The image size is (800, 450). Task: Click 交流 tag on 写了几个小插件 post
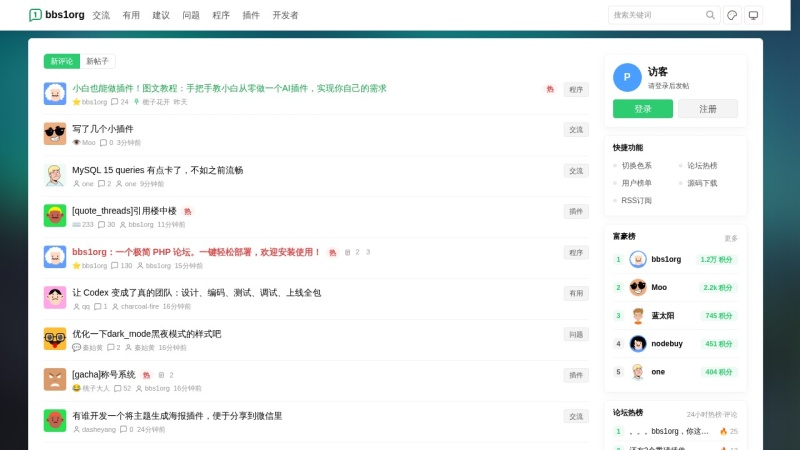(x=576, y=130)
